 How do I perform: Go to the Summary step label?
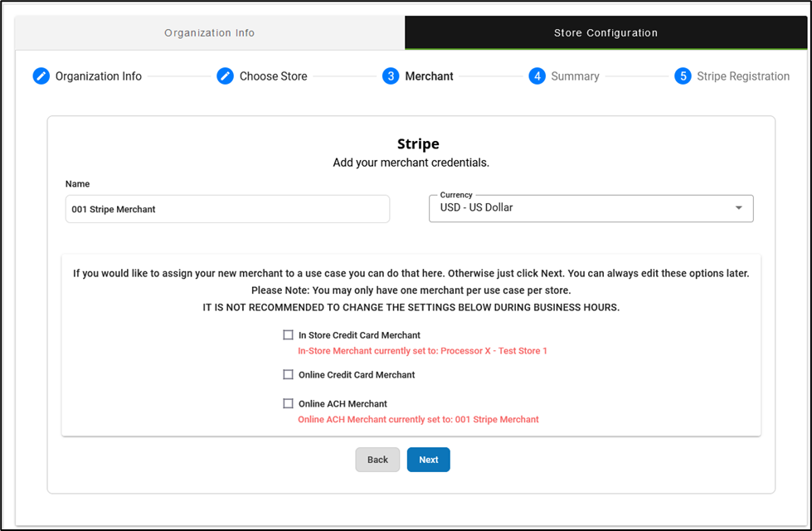click(x=575, y=76)
